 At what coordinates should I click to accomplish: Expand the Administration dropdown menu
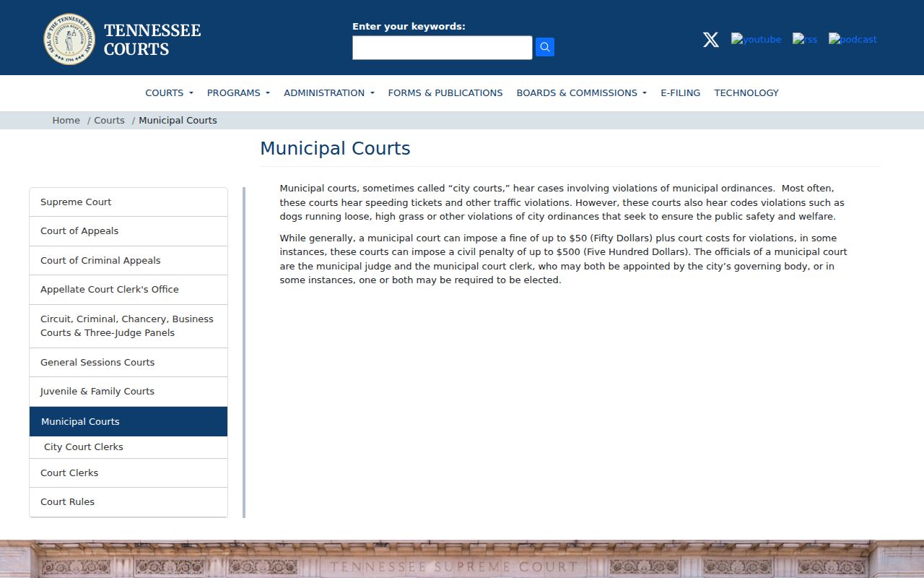coord(329,92)
